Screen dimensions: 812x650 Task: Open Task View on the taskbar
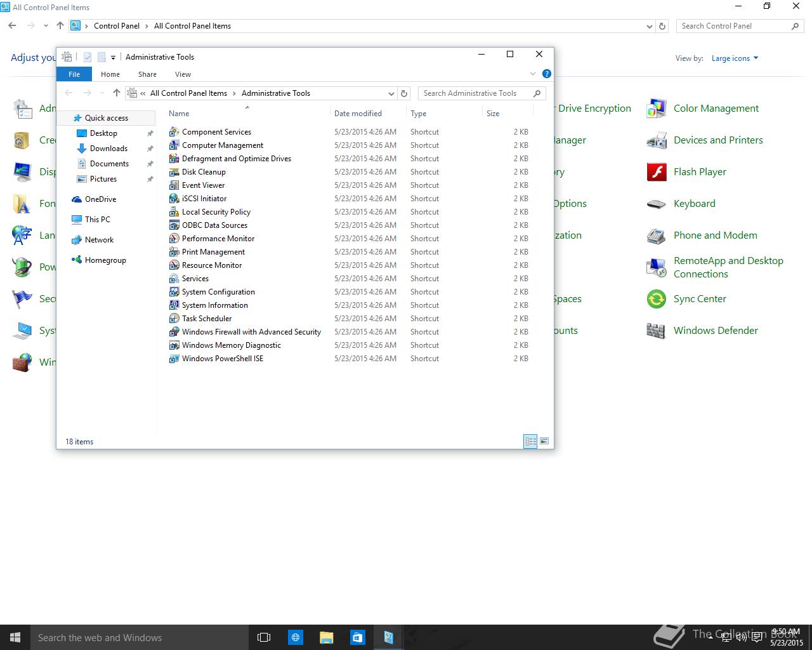tap(264, 637)
